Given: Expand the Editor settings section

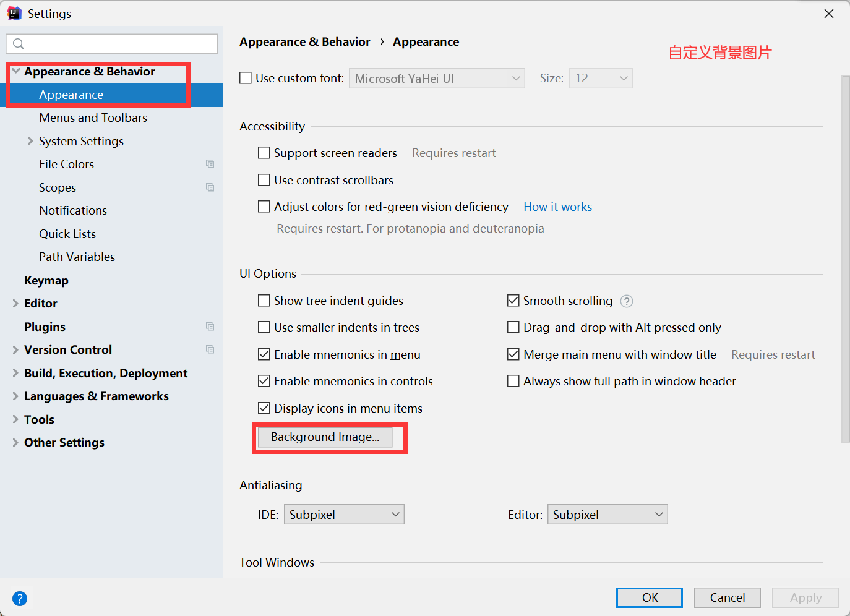Looking at the screenshot, I should [x=15, y=303].
